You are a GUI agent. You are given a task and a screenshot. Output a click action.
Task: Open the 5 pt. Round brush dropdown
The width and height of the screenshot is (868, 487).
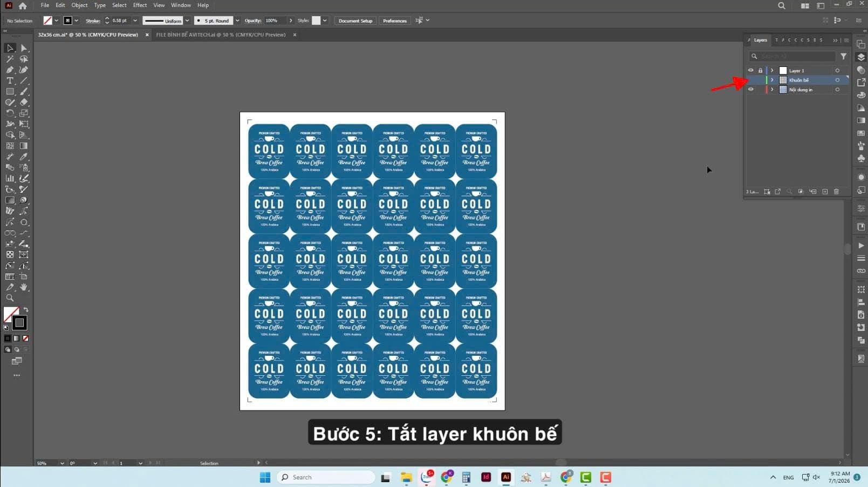237,21
